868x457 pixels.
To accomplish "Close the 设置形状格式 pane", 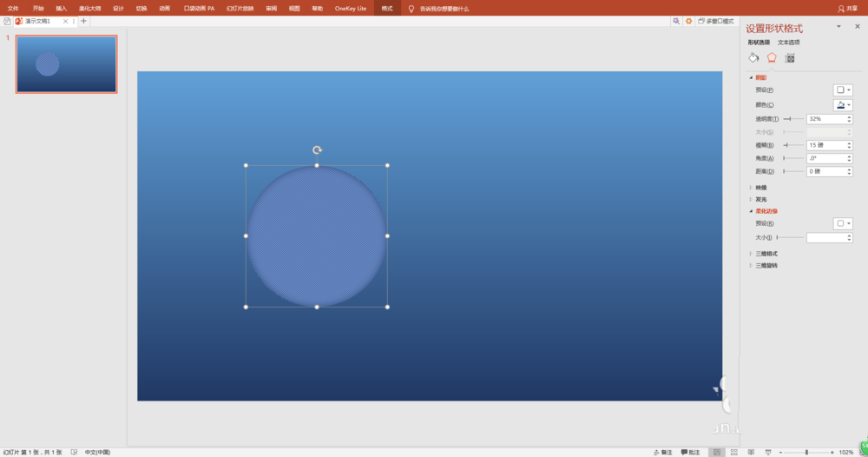I will [x=858, y=26].
